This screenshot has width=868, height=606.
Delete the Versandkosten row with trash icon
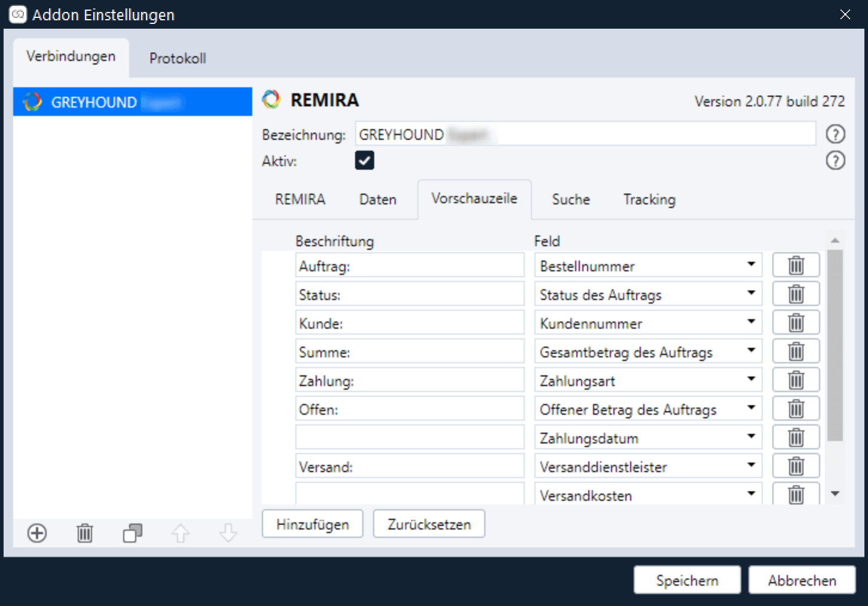click(x=796, y=494)
